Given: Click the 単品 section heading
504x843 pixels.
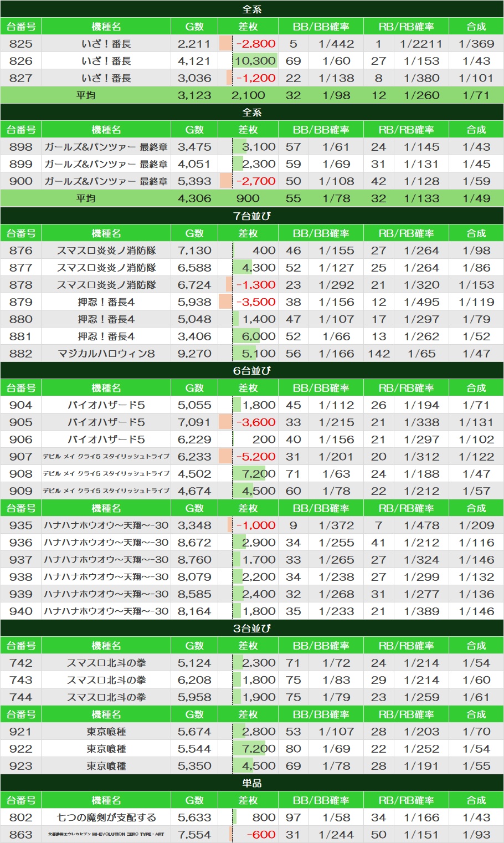Looking at the screenshot, I should [x=252, y=783].
